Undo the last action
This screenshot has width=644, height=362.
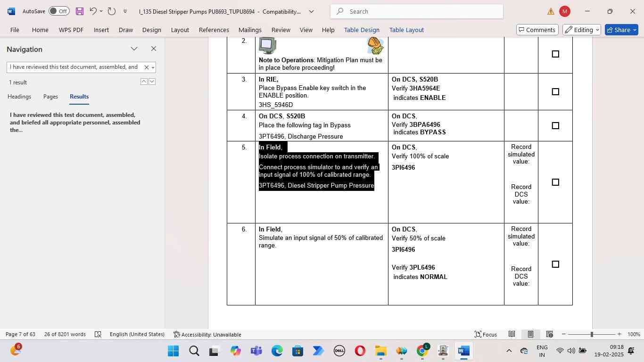tap(93, 11)
